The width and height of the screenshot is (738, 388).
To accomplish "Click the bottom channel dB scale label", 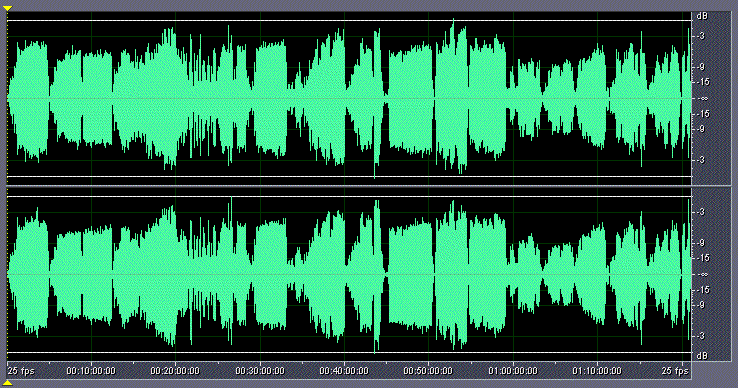I will pos(702,356).
